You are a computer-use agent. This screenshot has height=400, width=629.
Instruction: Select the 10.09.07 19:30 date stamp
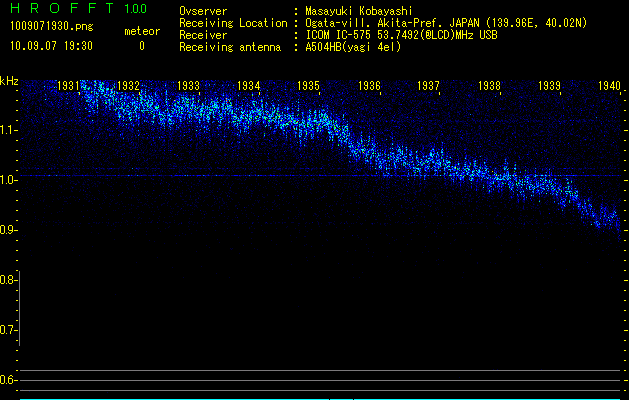point(50,46)
